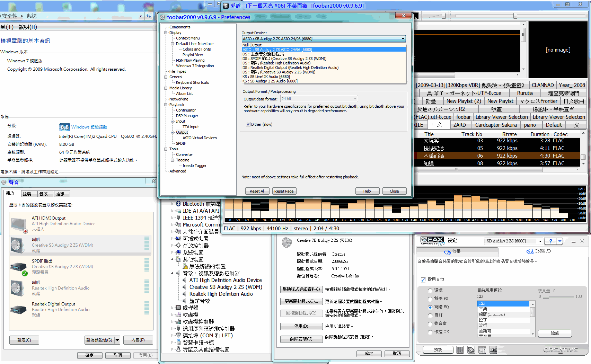Toggle the Dither (slow) checkbox
591x364 pixels.
click(x=248, y=124)
